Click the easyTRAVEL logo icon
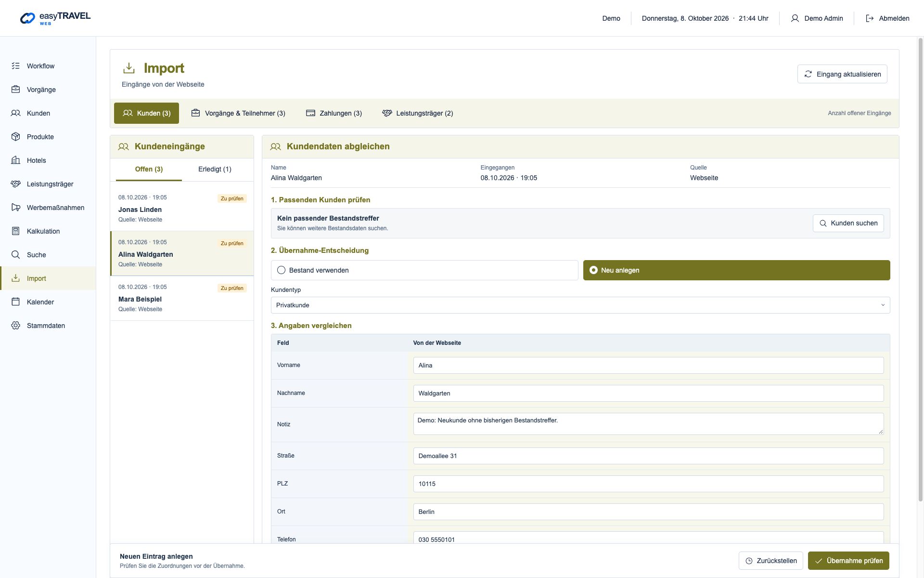 (27, 18)
